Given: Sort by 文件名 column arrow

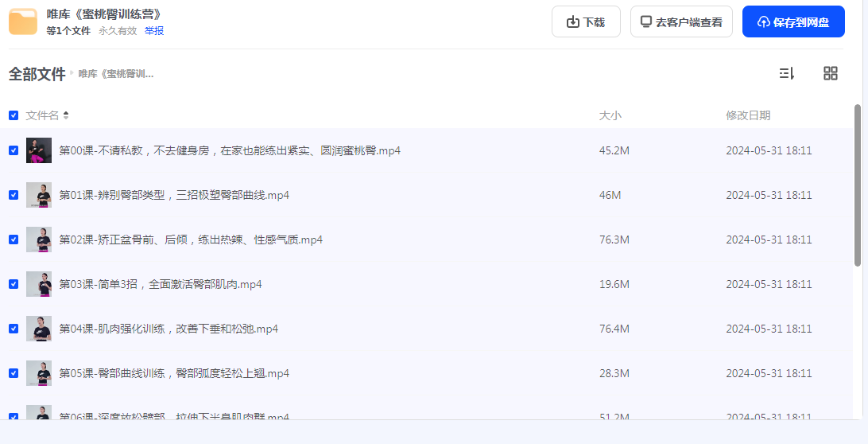Looking at the screenshot, I should click(x=66, y=115).
